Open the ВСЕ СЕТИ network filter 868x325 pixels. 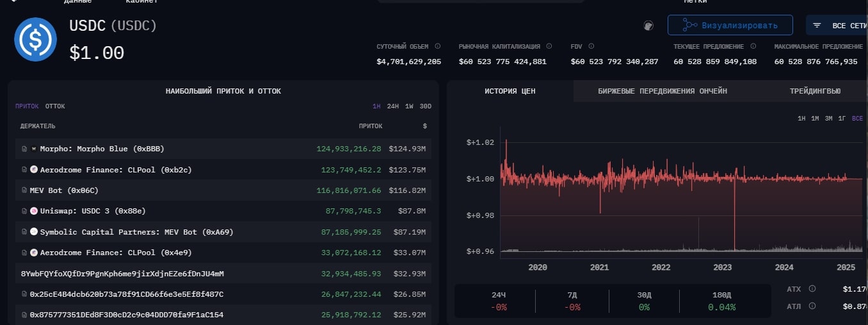[x=837, y=25]
